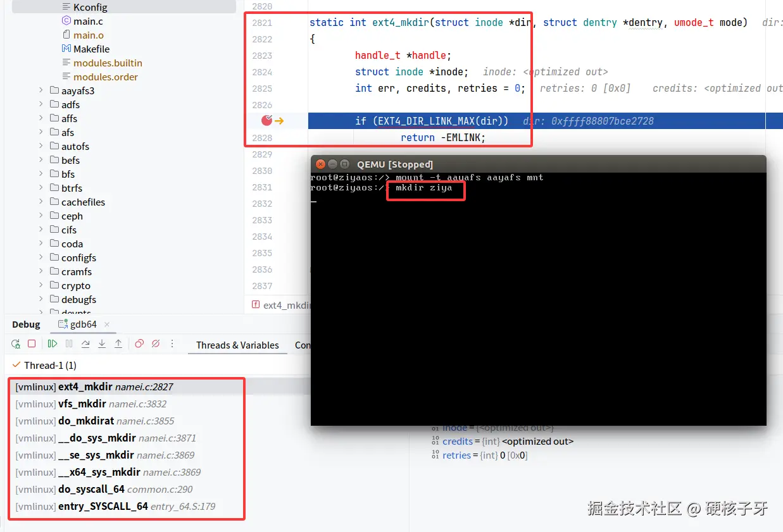This screenshot has height=532, width=783.
Task: Step over the current line
Action: point(85,344)
